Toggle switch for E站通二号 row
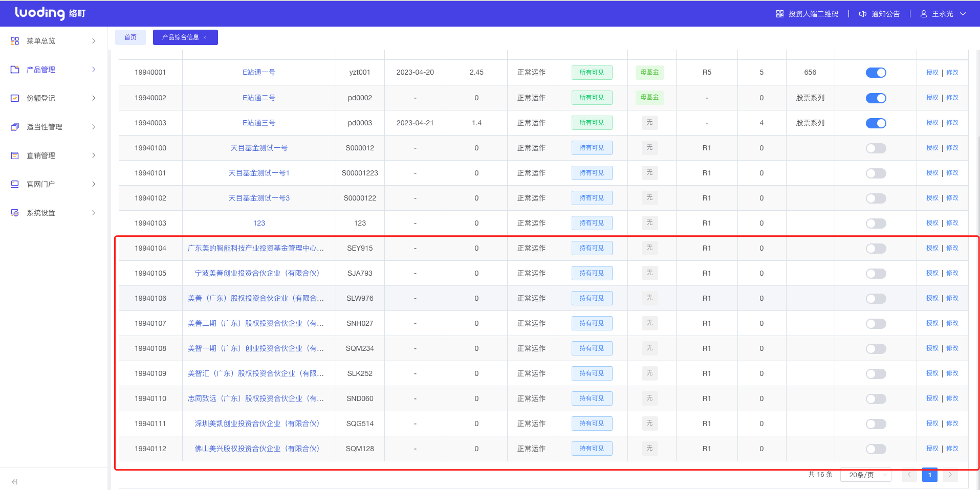980x490 pixels. [x=876, y=98]
